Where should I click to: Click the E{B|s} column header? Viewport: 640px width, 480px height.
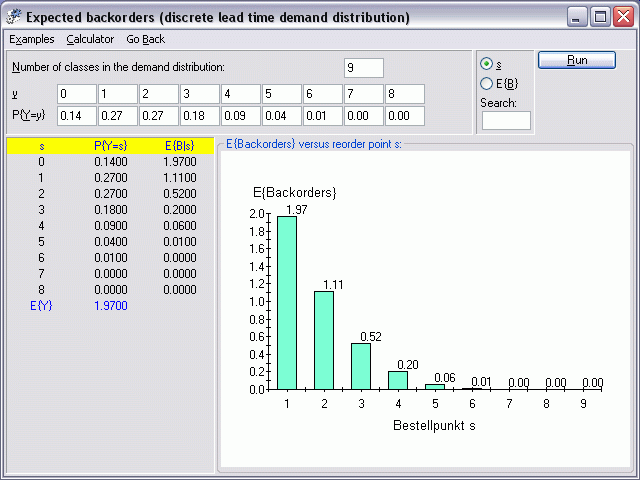click(181, 146)
